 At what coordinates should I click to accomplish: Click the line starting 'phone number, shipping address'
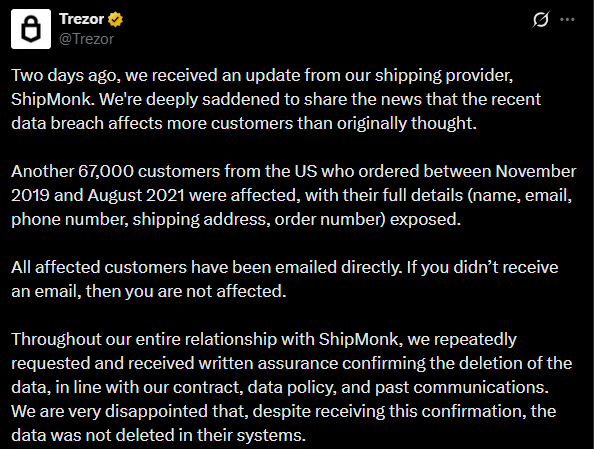click(x=236, y=219)
